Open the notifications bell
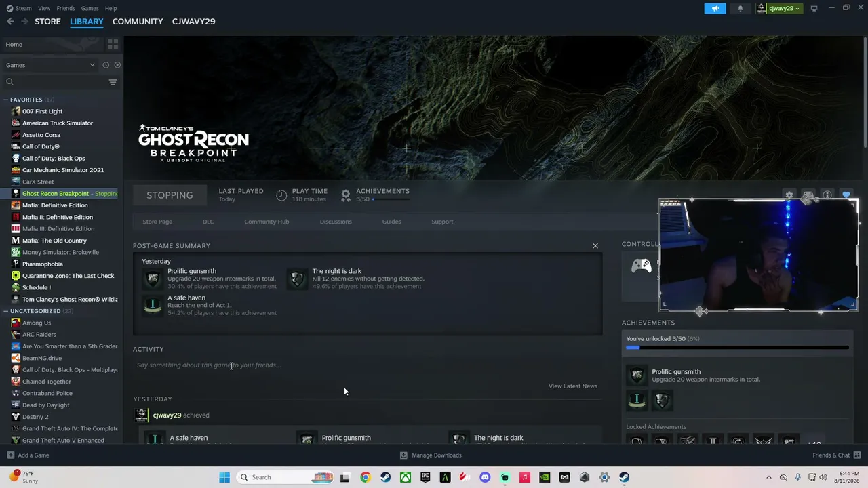Viewport: 868px width, 488px height. [740, 8]
